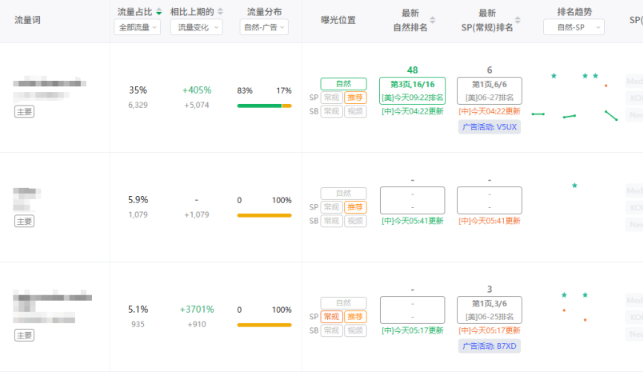Click the 83%/17% traffic distribution bar
Screen dimensions: 643x372
[x=264, y=106]
